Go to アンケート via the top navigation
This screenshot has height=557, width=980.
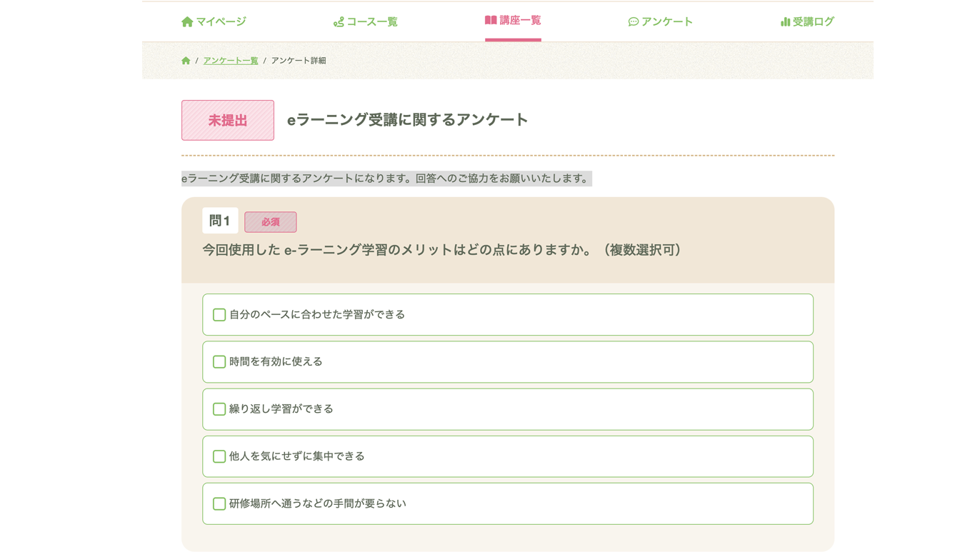tap(668, 21)
